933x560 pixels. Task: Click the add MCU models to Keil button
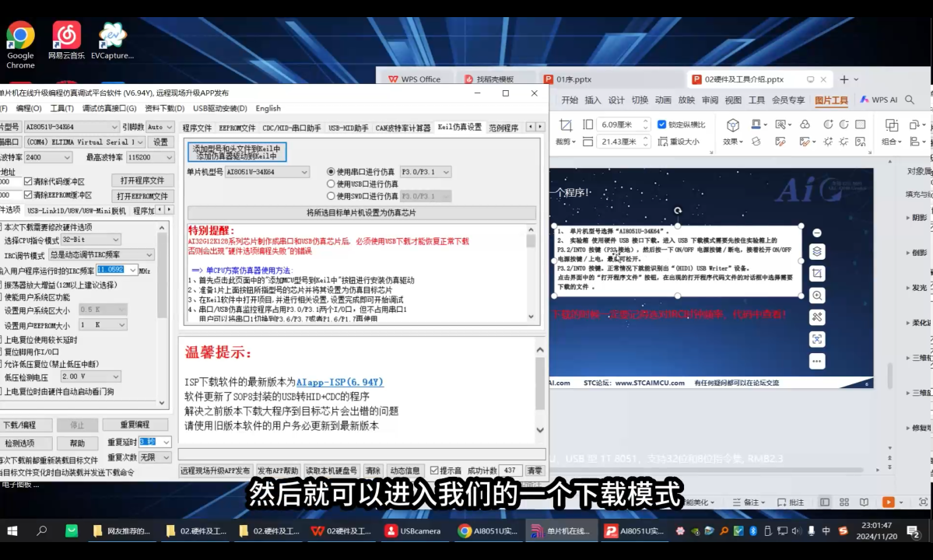click(237, 152)
